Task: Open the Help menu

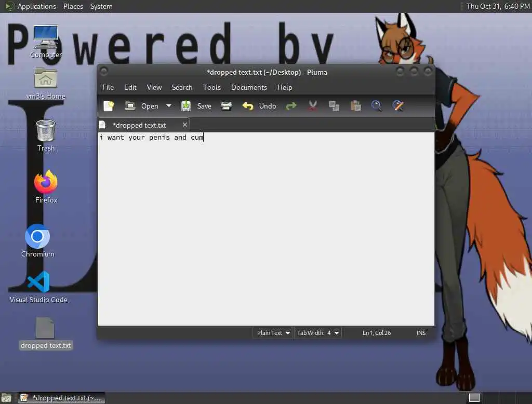Action: pos(285,88)
